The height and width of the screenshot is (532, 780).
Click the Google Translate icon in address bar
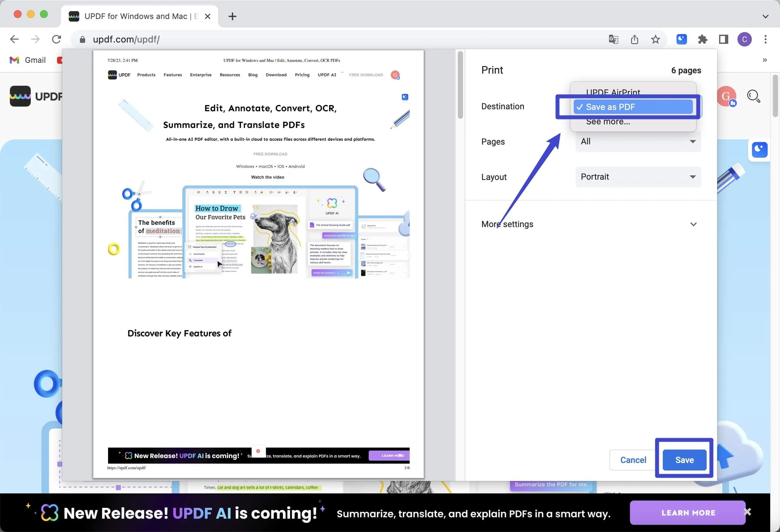tap(613, 39)
